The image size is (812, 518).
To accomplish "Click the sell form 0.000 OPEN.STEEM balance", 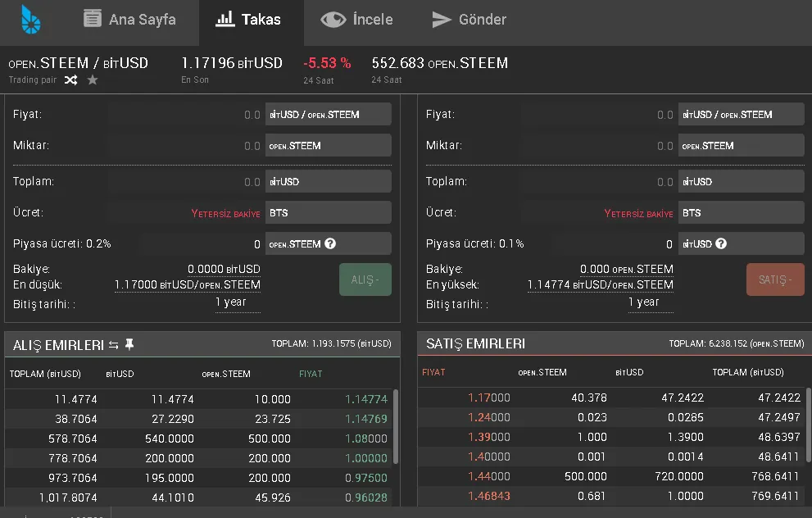I will [627, 269].
